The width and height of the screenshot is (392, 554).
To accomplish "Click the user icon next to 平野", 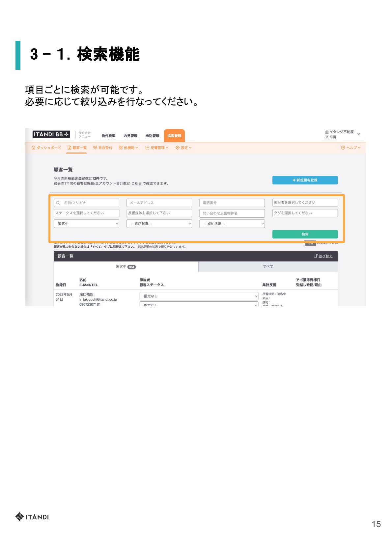I will (327, 137).
